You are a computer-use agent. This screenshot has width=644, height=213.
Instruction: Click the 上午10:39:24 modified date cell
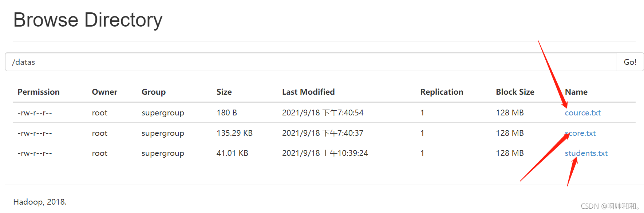[325, 153]
